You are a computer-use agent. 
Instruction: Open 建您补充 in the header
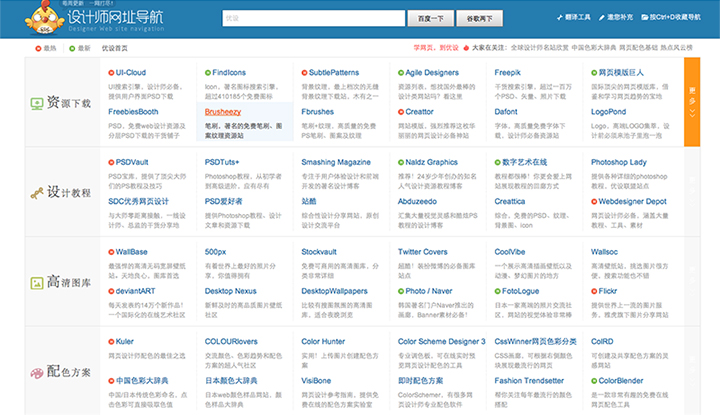point(617,19)
